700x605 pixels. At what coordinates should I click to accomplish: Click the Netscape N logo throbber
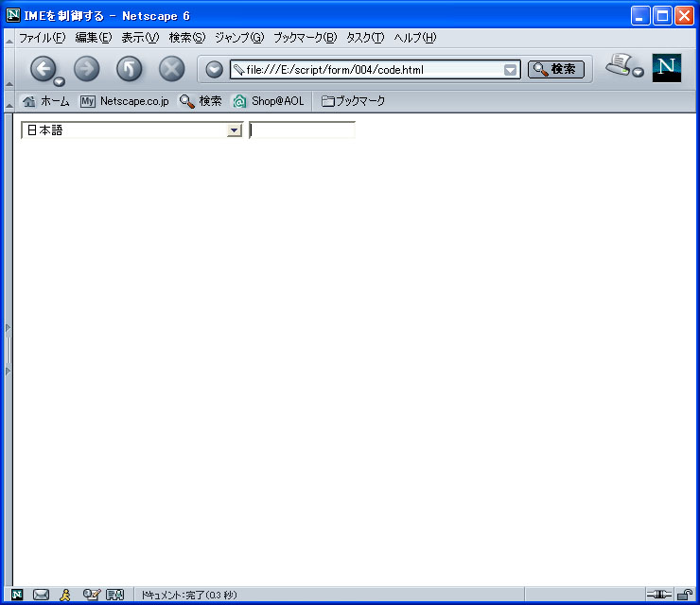tap(667, 68)
